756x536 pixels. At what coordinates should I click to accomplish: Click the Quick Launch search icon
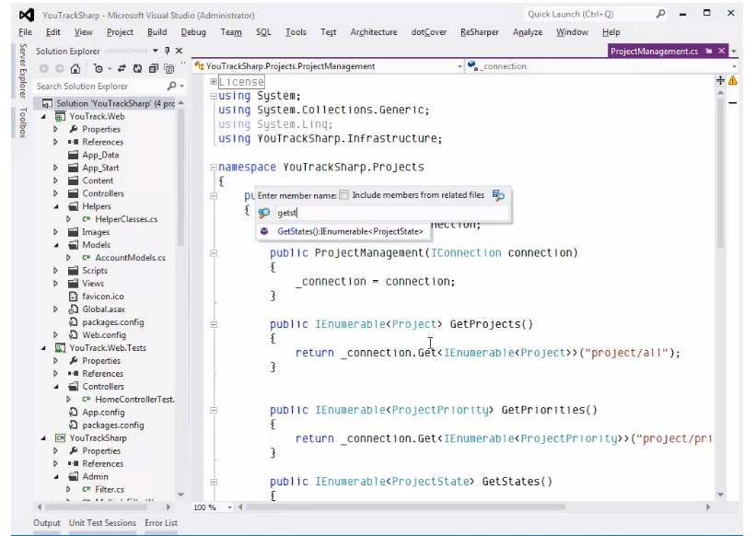660,14
